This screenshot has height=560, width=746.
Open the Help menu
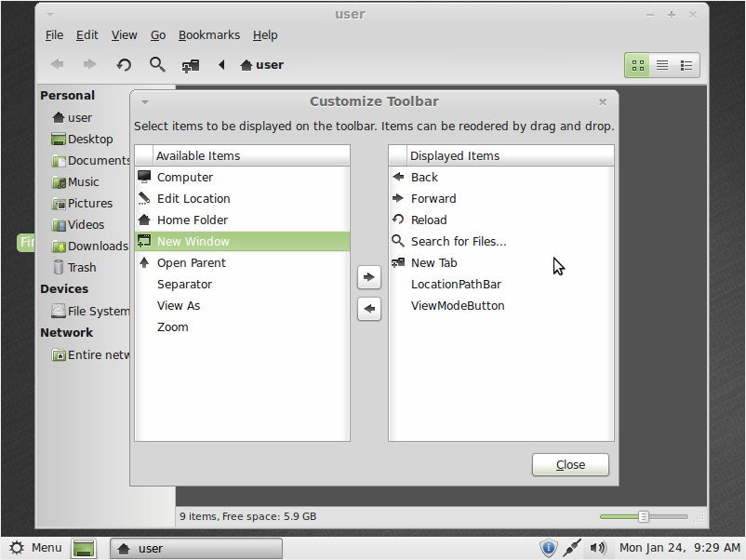(x=265, y=35)
